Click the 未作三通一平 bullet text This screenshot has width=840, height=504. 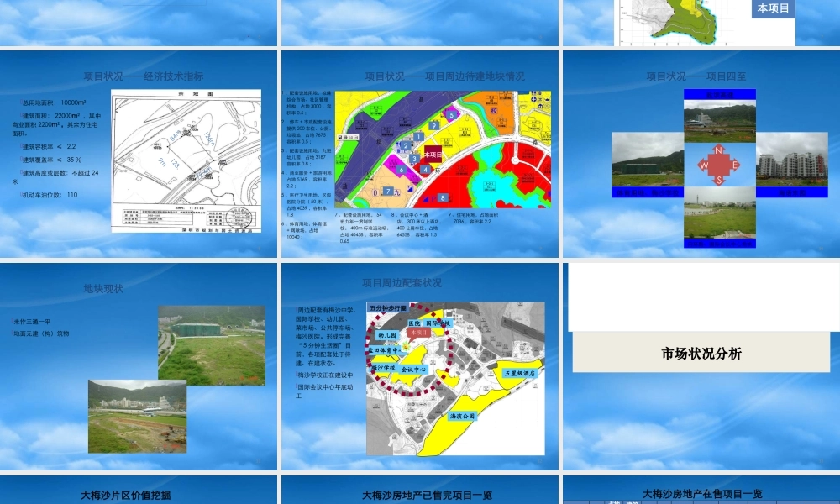pyautogui.click(x=32, y=322)
